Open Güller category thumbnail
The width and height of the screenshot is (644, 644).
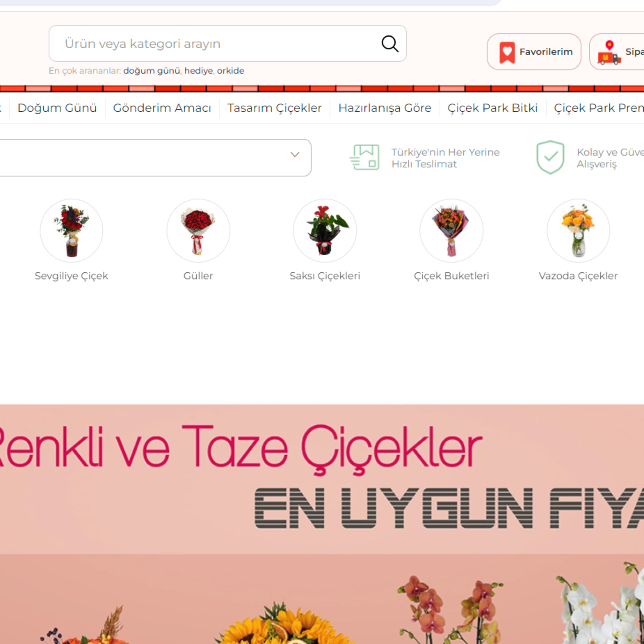tap(198, 231)
